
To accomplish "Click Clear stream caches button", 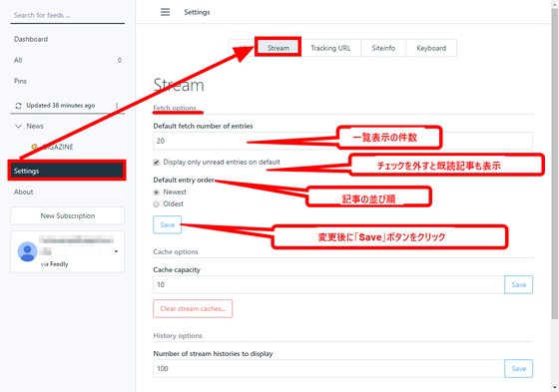I will point(193,308).
